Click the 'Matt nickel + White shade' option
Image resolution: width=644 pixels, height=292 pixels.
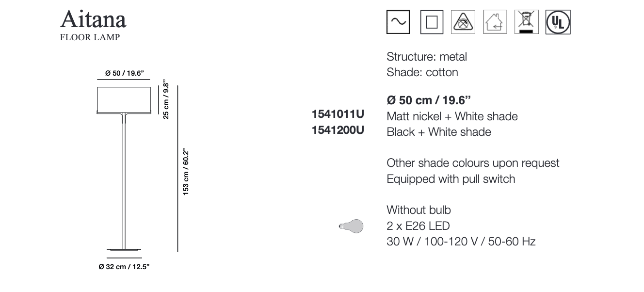click(x=452, y=116)
